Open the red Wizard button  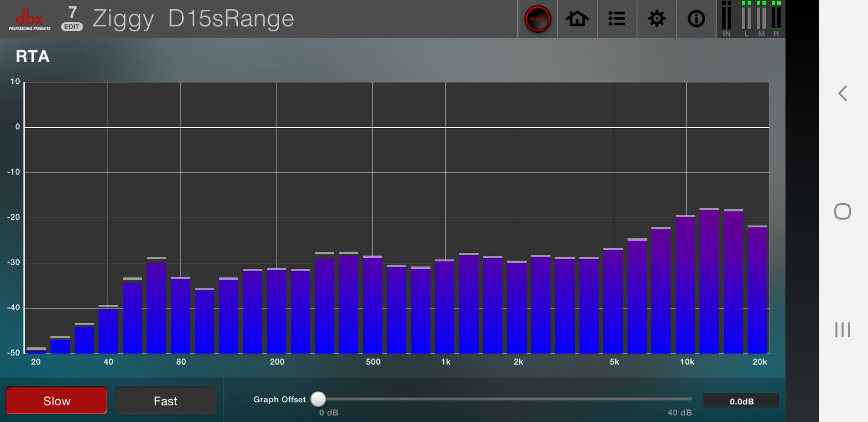tap(538, 19)
